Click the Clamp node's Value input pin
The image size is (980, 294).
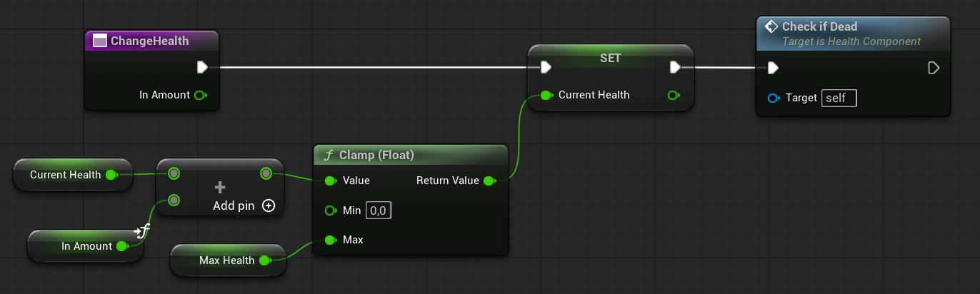tap(330, 181)
